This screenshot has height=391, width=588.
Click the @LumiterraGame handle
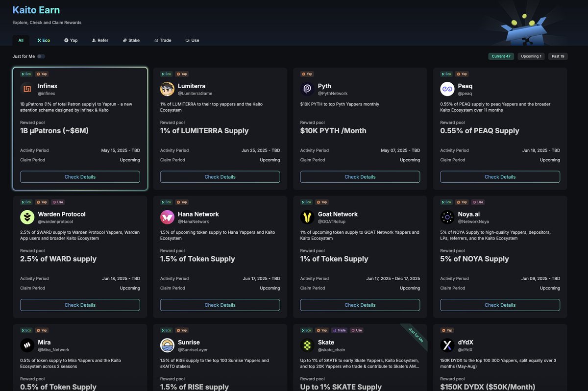tap(195, 94)
